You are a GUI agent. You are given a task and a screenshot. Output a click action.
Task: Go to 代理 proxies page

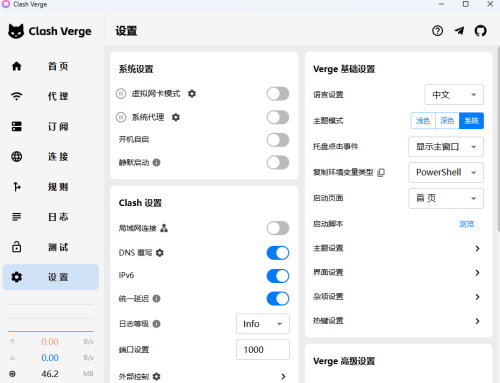point(51,96)
